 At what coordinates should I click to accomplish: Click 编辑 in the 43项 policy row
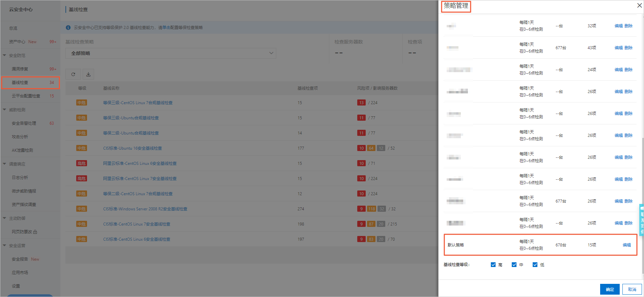(619, 48)
